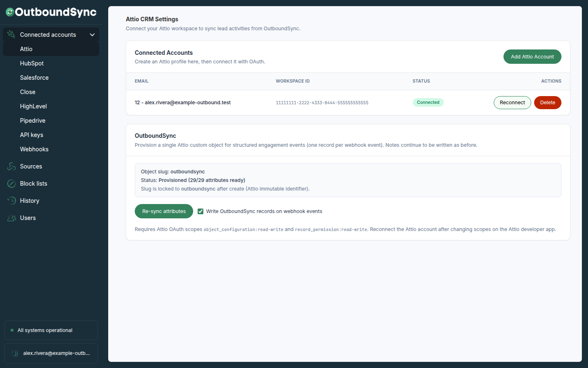Screen dimensions: 588x368
Task: Reconnect the alex.rivera Attio account
Action: 512,103
